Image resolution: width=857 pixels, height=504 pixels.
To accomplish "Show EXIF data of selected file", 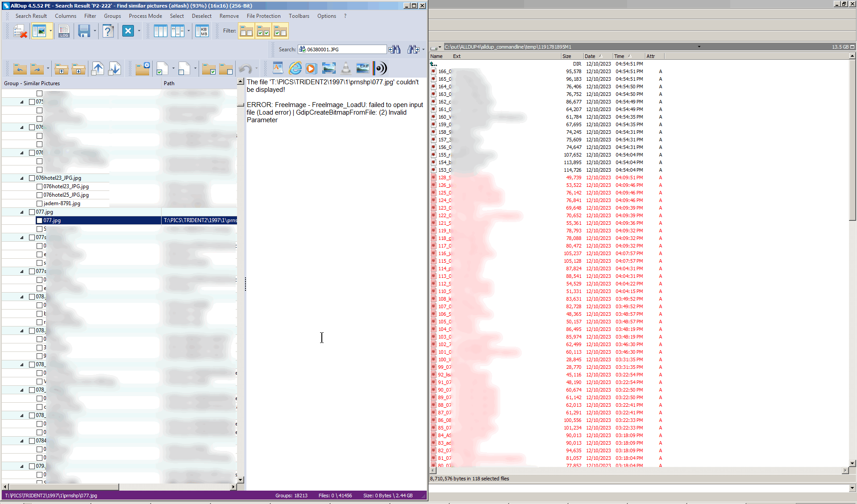I will 363,68.
